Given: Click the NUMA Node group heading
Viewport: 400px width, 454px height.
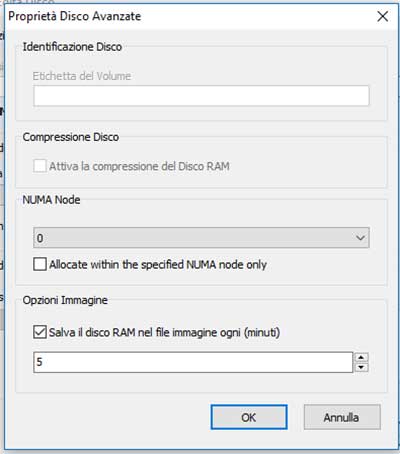Looking at the screenshot, I should point(51,200).
